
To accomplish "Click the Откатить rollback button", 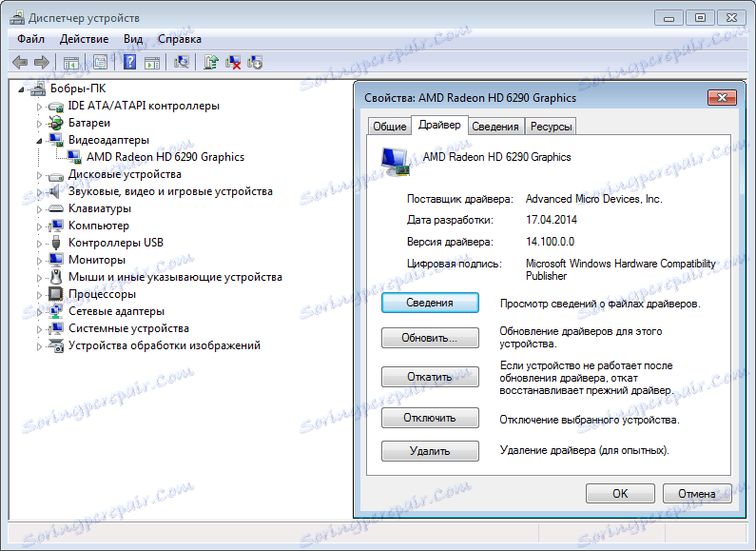I will click(430, 377).
